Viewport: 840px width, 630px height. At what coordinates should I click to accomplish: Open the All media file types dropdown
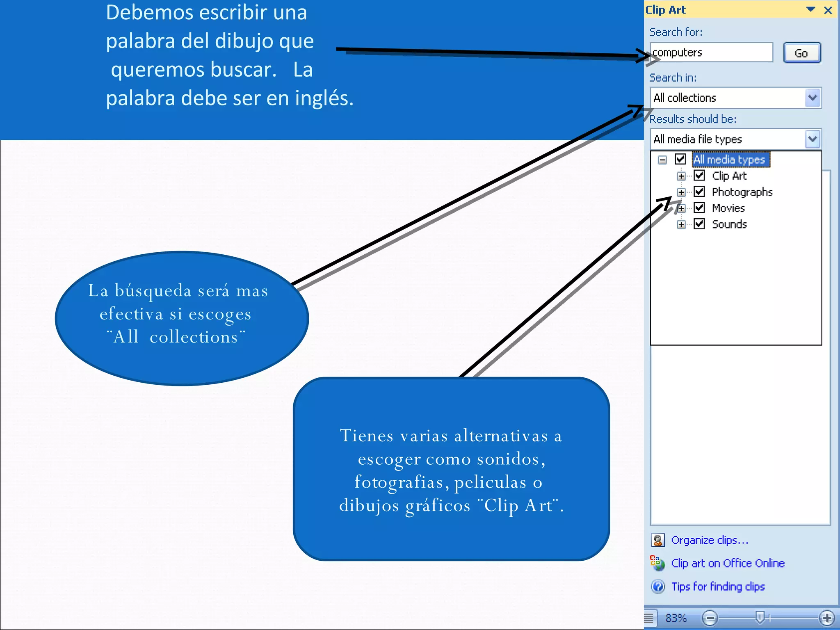(813, 139)
